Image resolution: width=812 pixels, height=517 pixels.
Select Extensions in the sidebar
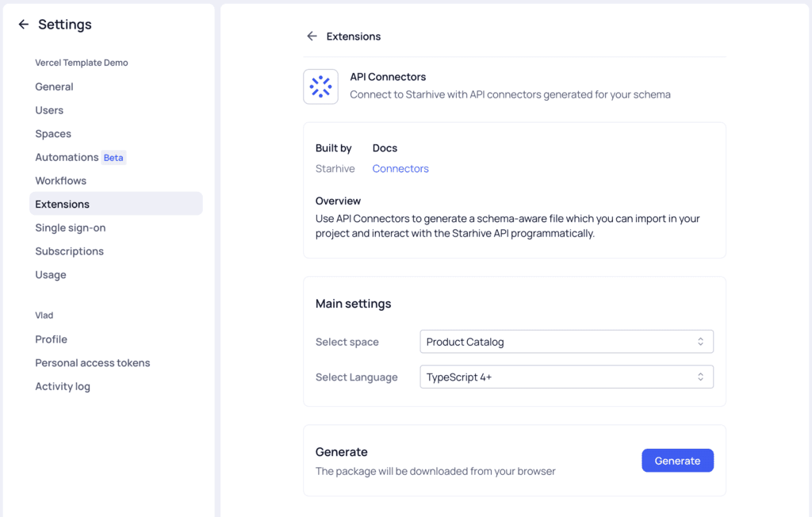click(116, 204)
